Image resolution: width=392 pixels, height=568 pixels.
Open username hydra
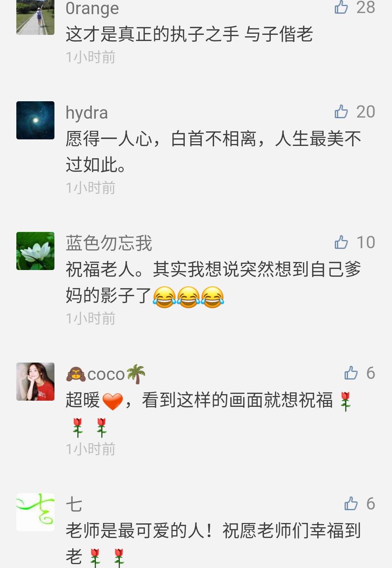click(x=87, y=113)
